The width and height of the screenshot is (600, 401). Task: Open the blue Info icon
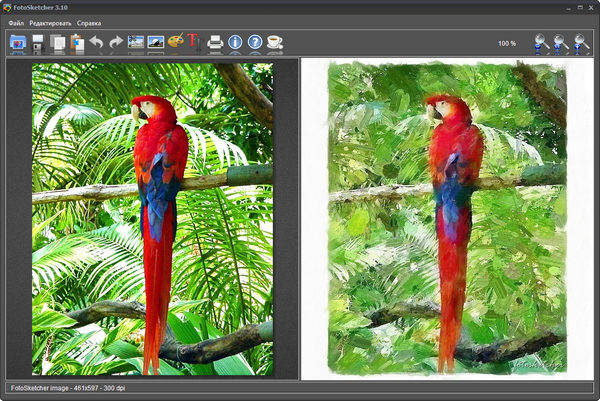[235, 42]
